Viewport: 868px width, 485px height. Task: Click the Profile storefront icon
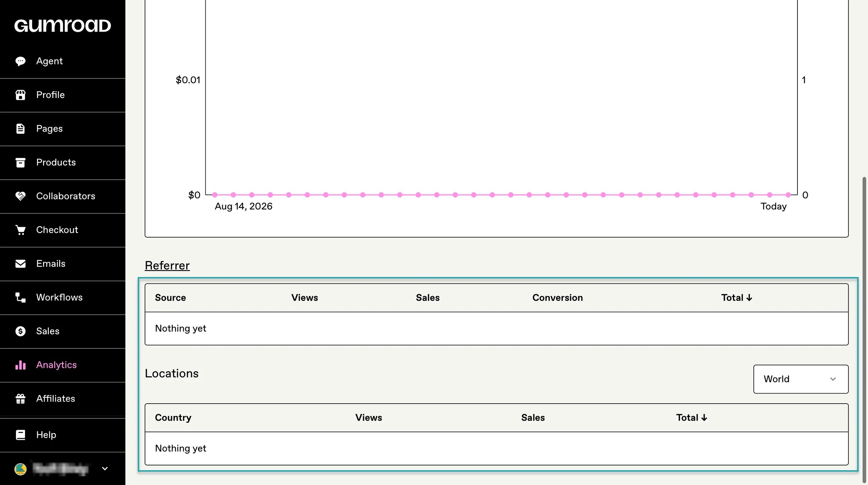(x=20, y=95)
